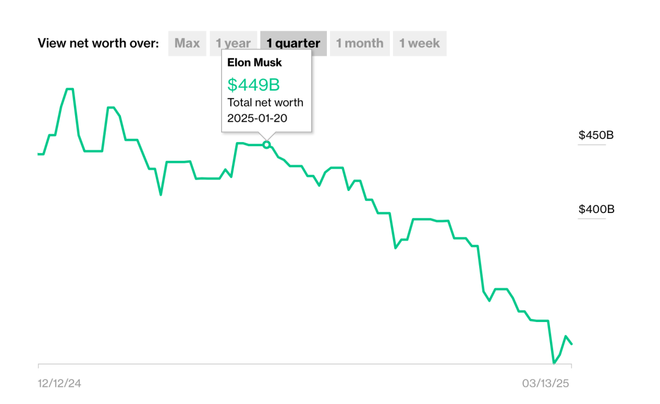Click the leftmost start of the green line
660x404 pixels.
pos(39,154)
